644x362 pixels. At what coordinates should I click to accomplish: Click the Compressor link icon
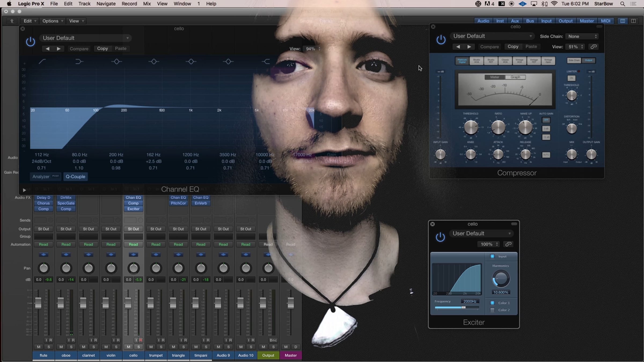pyautogui.click(x=594, y=47)
